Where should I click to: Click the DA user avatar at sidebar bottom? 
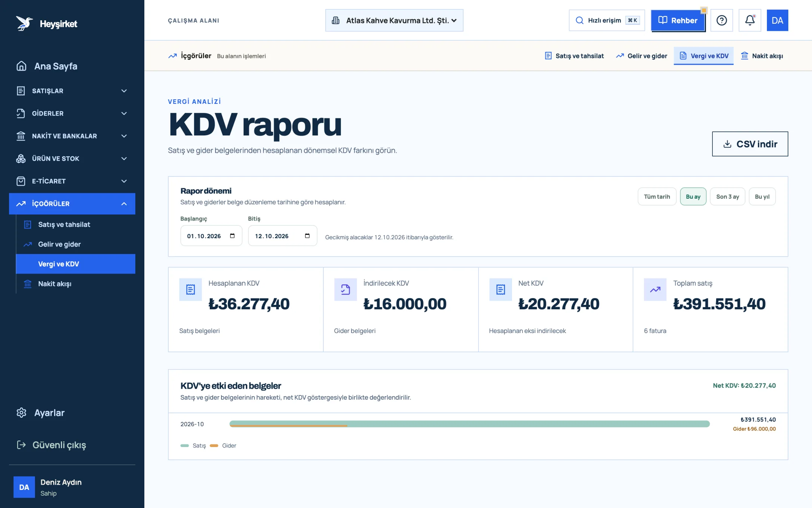point(24,487)
